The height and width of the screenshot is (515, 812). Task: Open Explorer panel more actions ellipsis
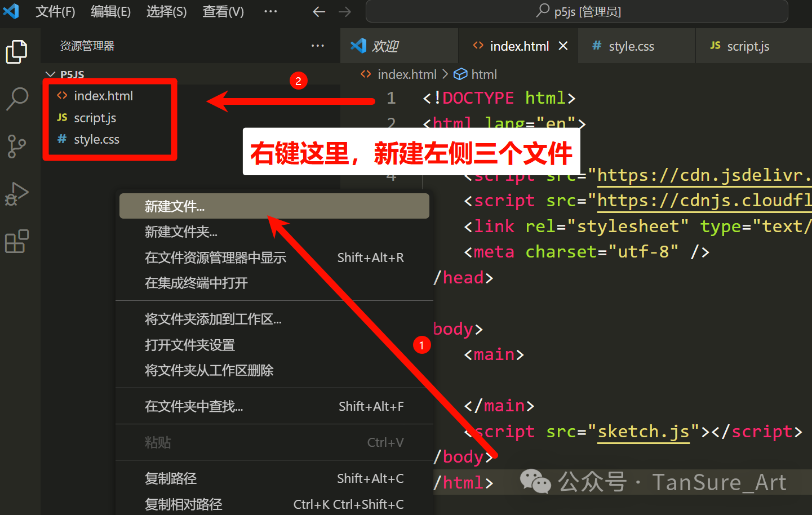pos(318,46)
